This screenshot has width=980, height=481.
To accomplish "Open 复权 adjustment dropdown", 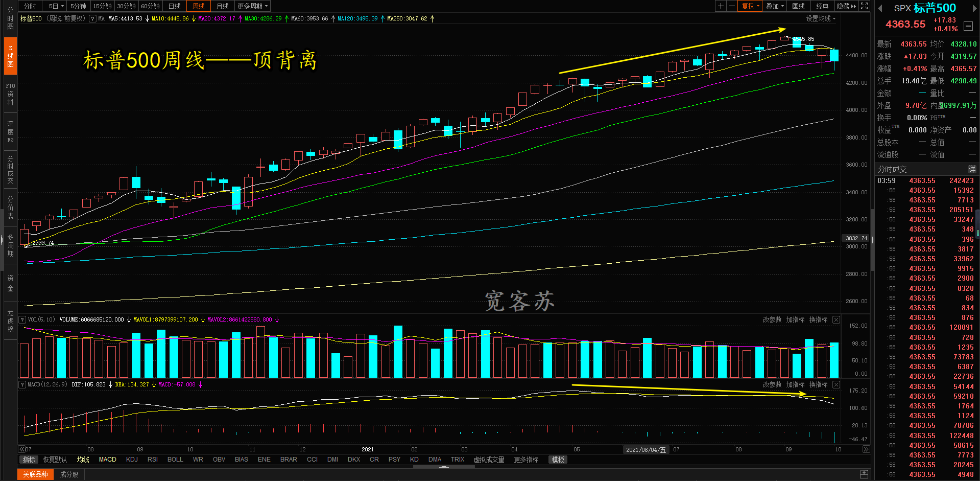I will pyautogui.click(x=751, y=6).
